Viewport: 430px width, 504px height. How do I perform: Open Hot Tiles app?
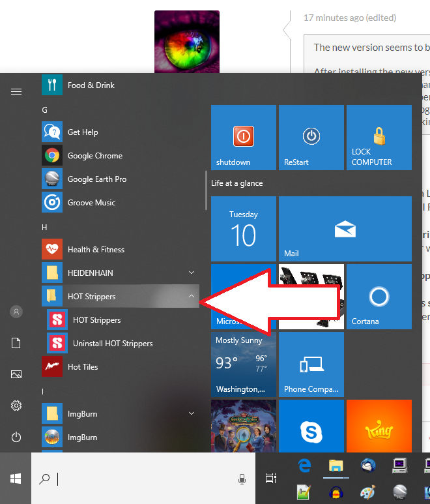[x=120, y=366]
